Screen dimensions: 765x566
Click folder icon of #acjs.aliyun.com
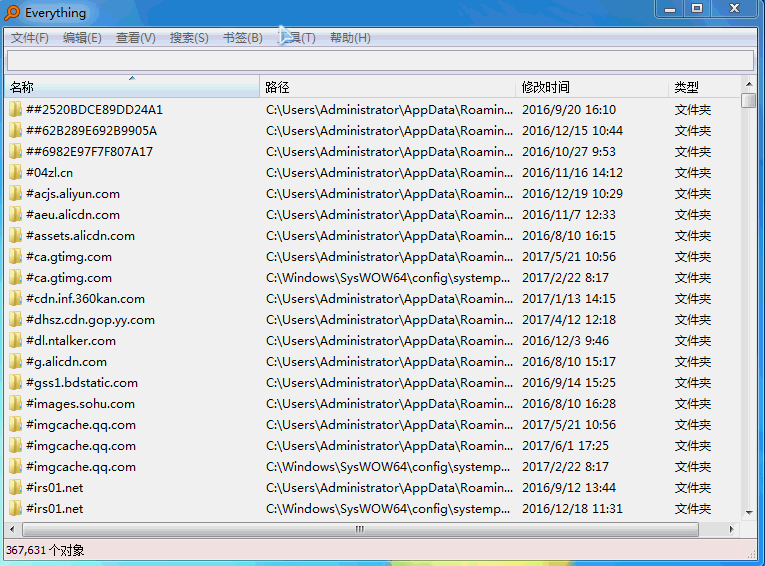[16, 193]
